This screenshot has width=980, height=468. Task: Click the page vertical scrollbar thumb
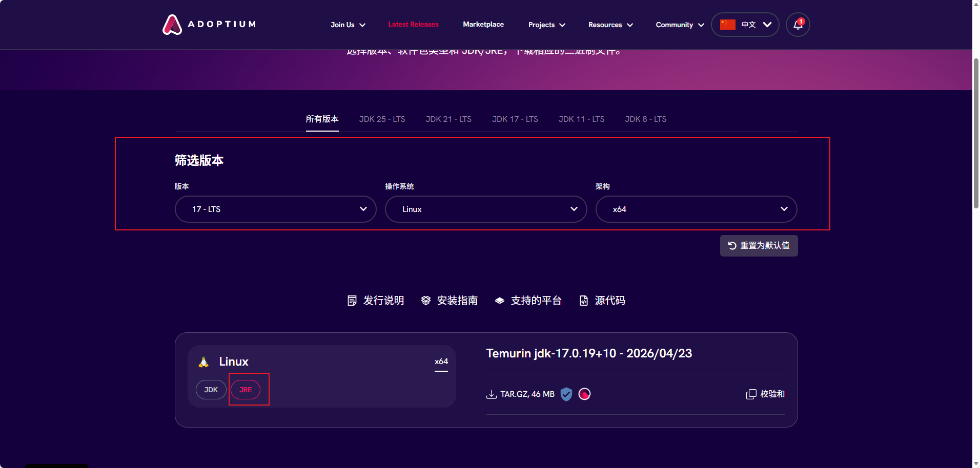(x=976, y=133)
